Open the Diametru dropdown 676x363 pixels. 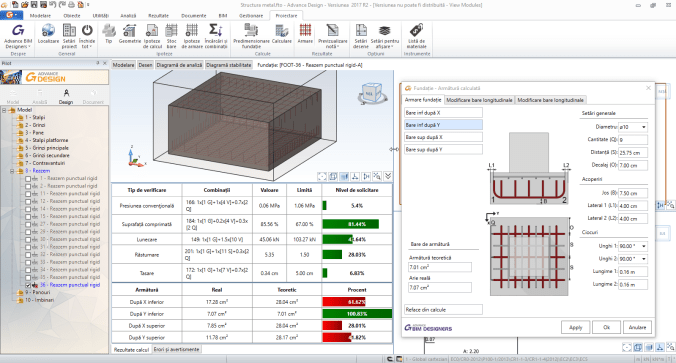coord(644,127)
